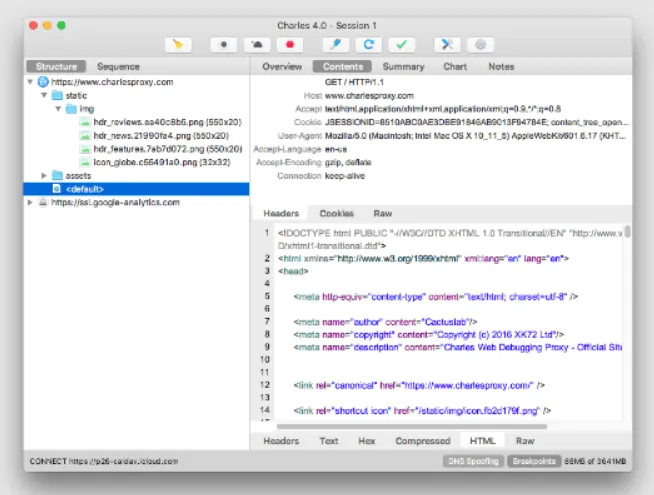The width and height of the screenshot is (654, 495).
Task: Select hdr_reviews.ea40c8b6.png in the tree
Action: [x=167, y=122]
